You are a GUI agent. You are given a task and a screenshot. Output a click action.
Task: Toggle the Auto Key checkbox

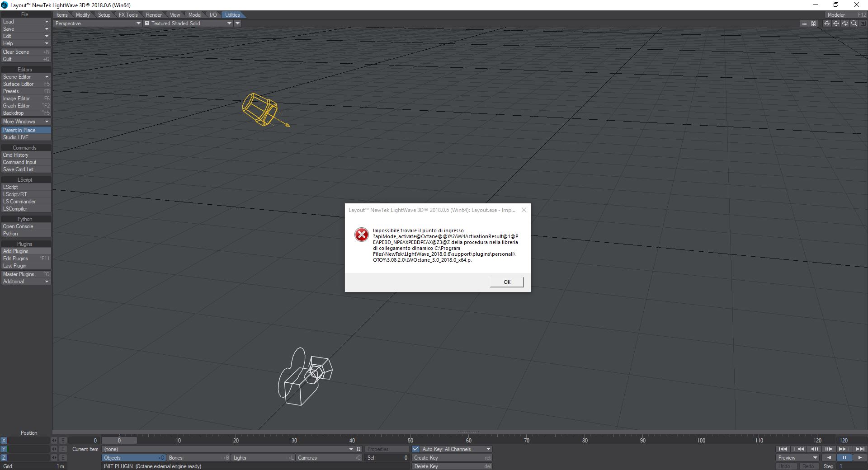tap(415, 449)
